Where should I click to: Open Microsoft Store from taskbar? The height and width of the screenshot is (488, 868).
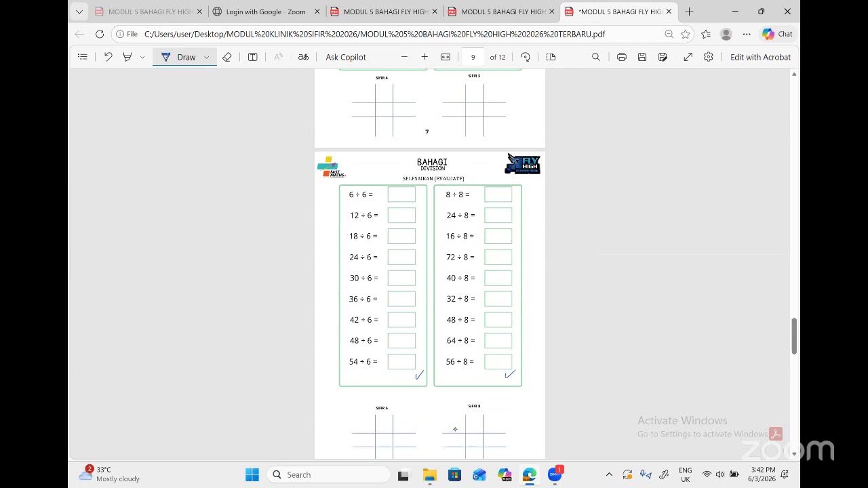click(454, 474)
